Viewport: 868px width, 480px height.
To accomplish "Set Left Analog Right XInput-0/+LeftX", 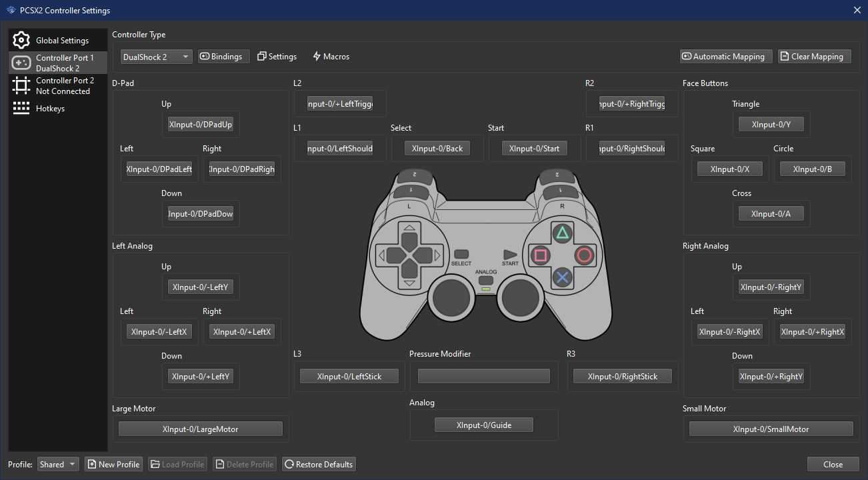I will (242, 332).
